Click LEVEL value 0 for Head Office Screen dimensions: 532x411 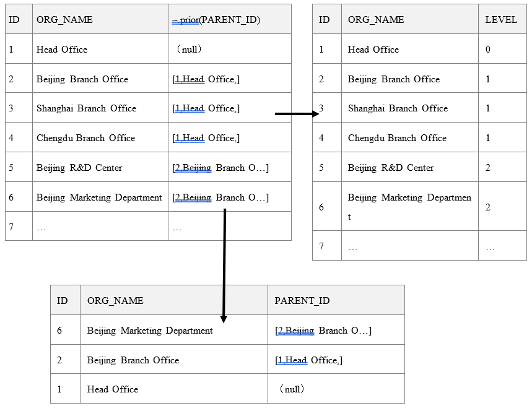point(488,50)
